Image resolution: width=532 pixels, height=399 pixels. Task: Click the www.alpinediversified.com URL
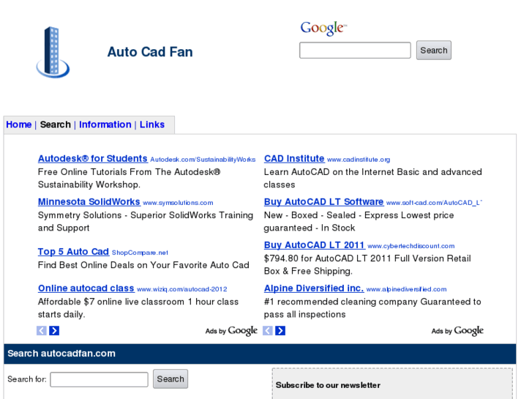click(x=406, y=289)
